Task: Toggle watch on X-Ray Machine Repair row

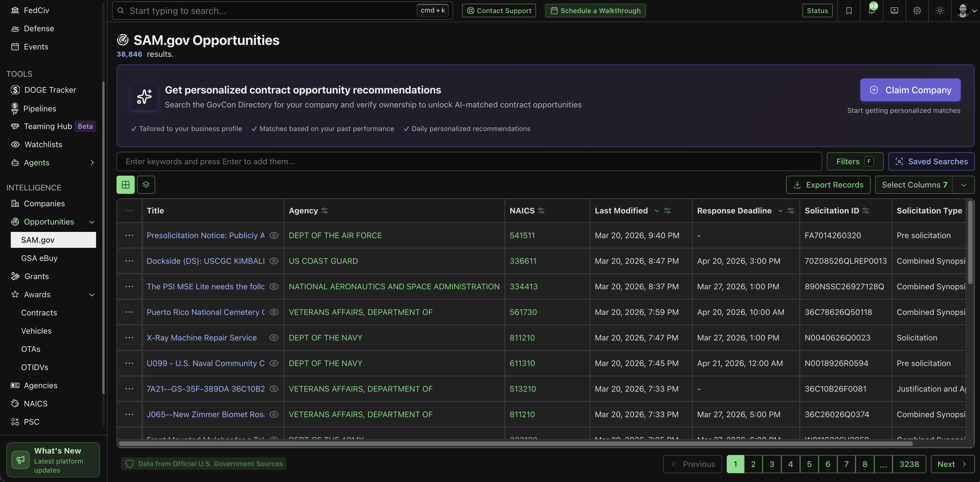Action: pyautogui.click(x=274, y=338)
